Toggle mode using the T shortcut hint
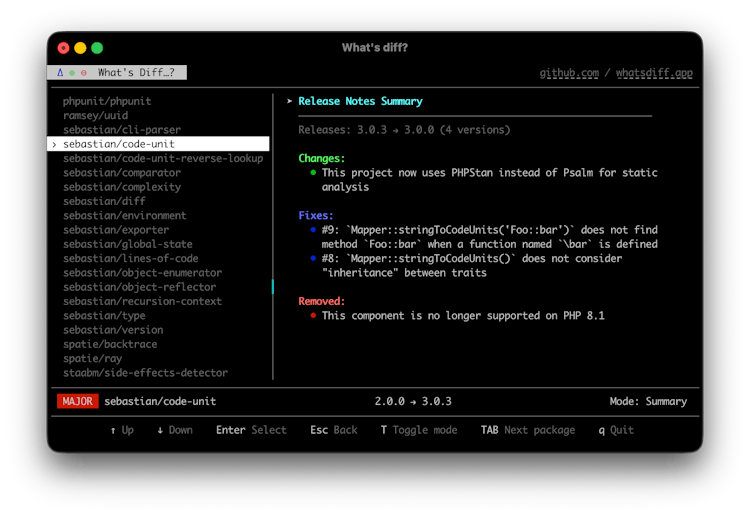The height and width of the screenshot is (515, 750). pos(418,430)
